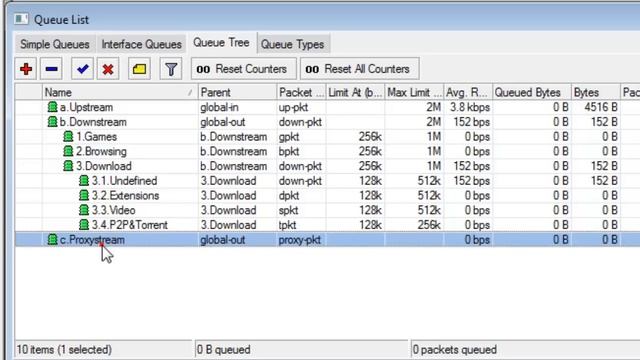
Task: Click the green icon of a.Upstream queue
Action: [x=52, y=107]
